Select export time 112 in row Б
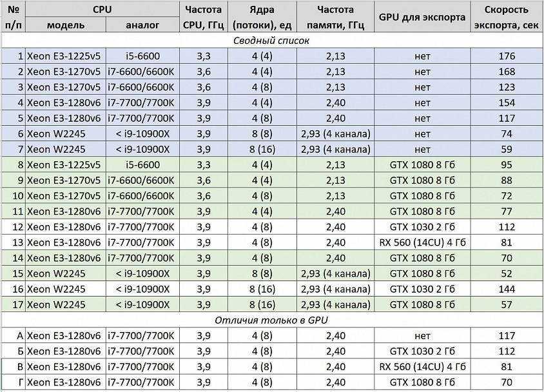This screenshot has width=544, height=392. [507, 351]
